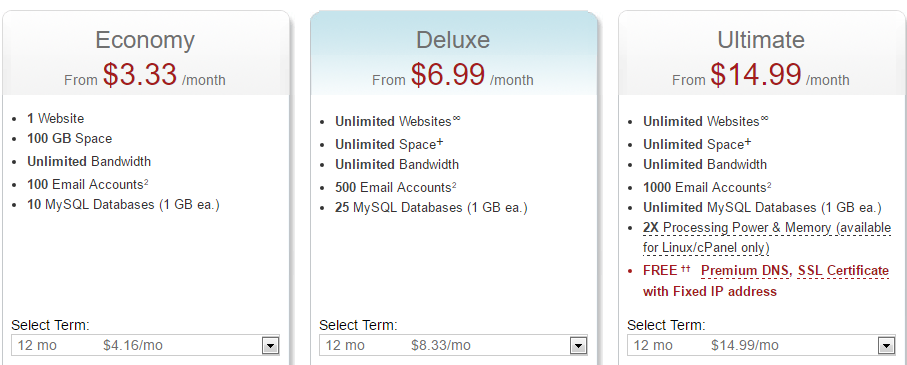
Task: Open the Ultimate plan term dropdown arrow
Action: [886, 346]
